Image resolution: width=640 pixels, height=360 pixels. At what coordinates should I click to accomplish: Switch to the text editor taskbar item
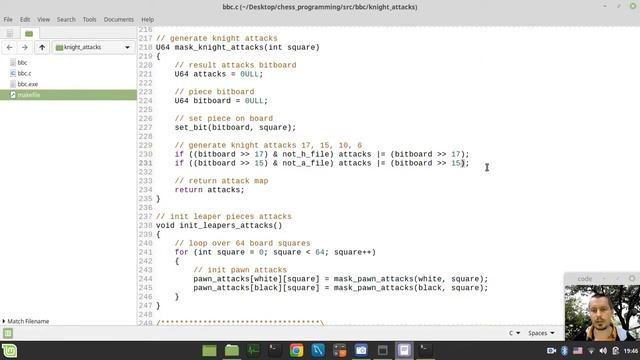pos(404,351)
